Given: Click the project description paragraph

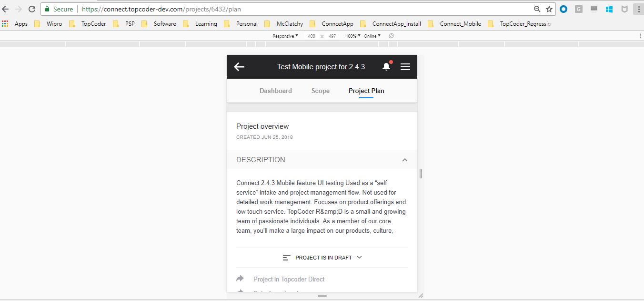Looking at the screenshot, I should click(321, 207).
